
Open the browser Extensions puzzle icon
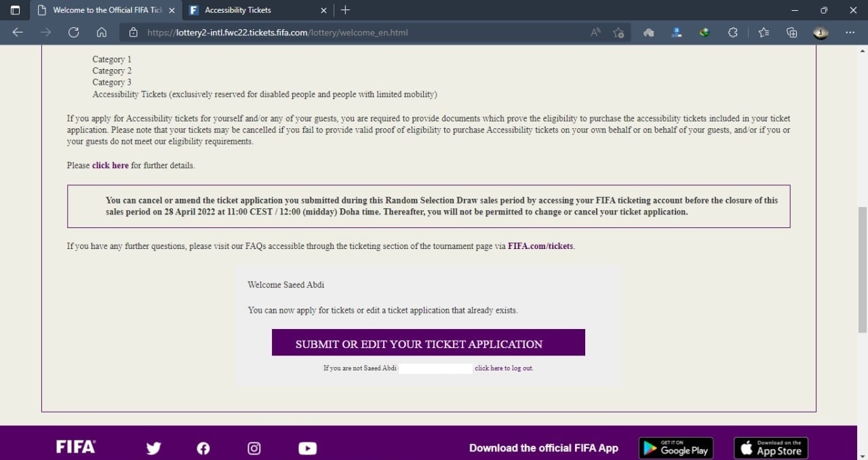732,32
